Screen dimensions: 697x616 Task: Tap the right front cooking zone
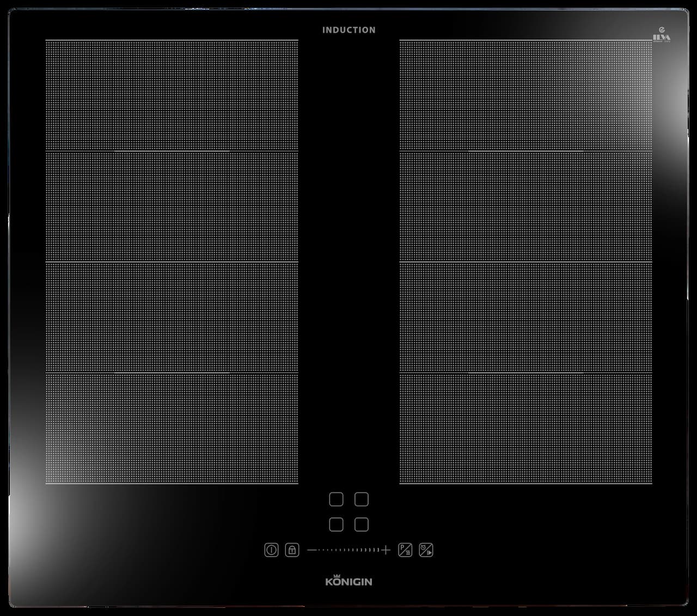click(525, 428)
